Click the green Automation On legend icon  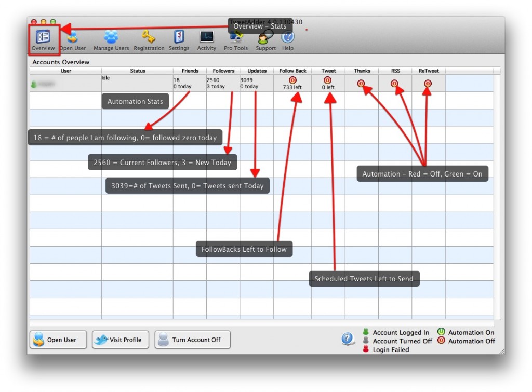pyautogui.click(x=441, y=331)
